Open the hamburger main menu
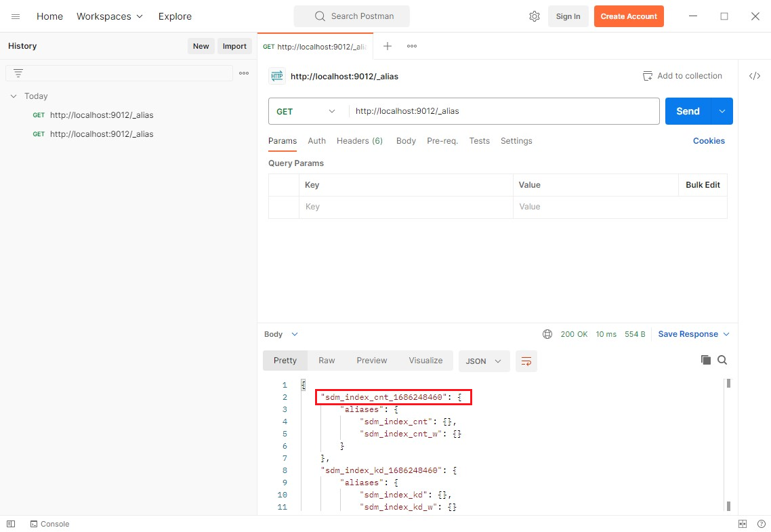Viewport: 771px width, 532px height. click(16, 16)
